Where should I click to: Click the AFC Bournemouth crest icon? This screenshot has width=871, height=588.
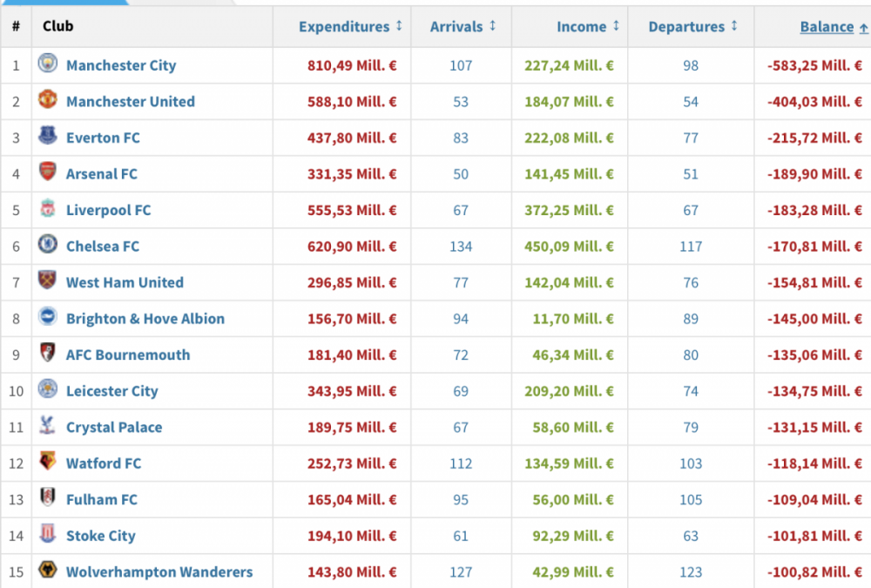coord(48,352)
